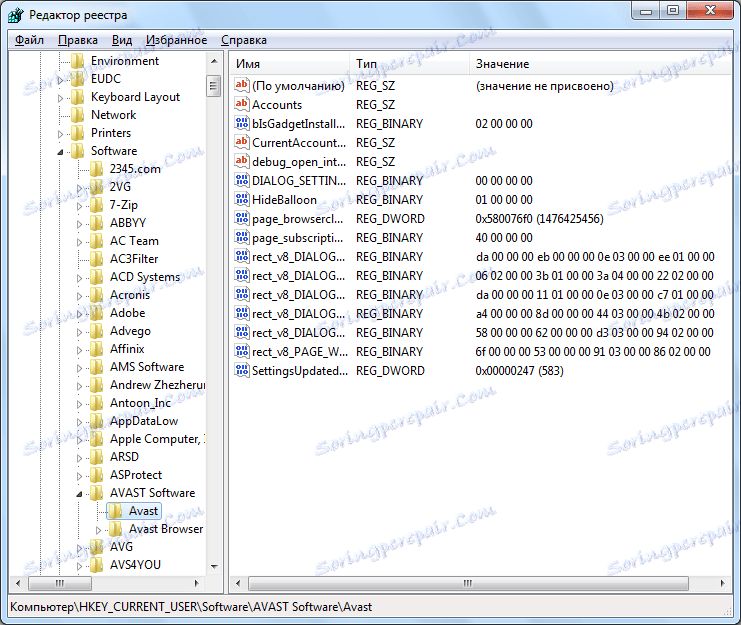Maximize the Registry Editor window
741x625 pixels.
click(x=673, y=10)
